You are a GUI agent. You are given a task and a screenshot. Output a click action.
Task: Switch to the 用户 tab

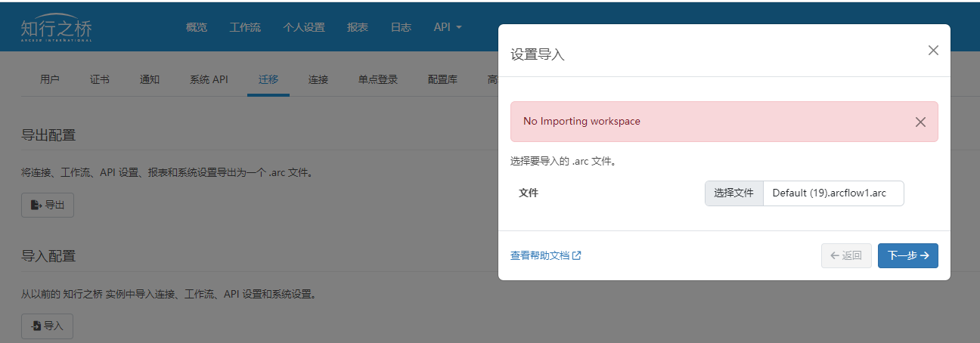point(50,79)
